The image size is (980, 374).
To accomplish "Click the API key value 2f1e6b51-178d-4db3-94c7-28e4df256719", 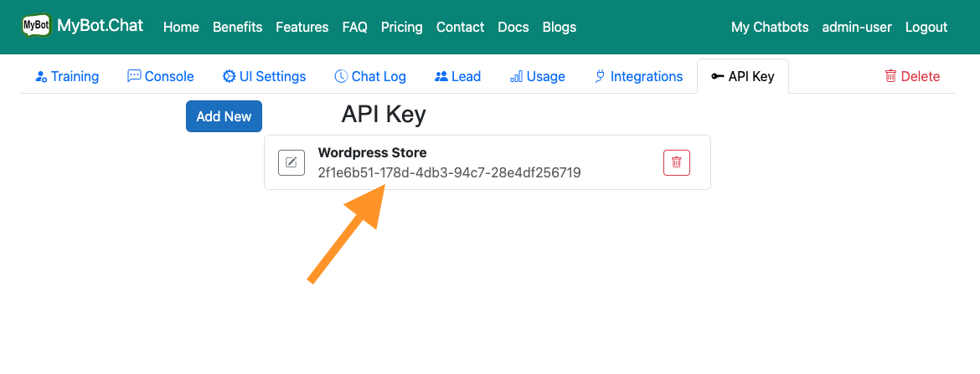I will (x=449, y=172).
